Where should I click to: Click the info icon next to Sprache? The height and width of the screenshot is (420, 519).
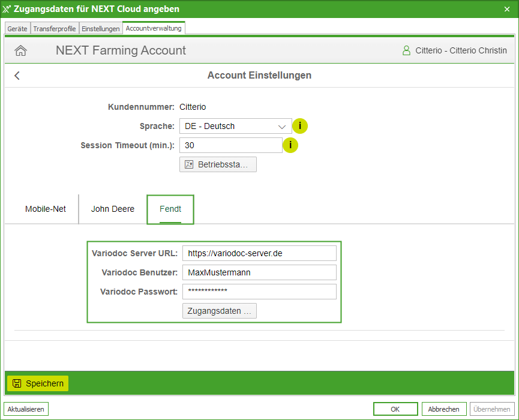pyautogui.click(x=299, y=126)
